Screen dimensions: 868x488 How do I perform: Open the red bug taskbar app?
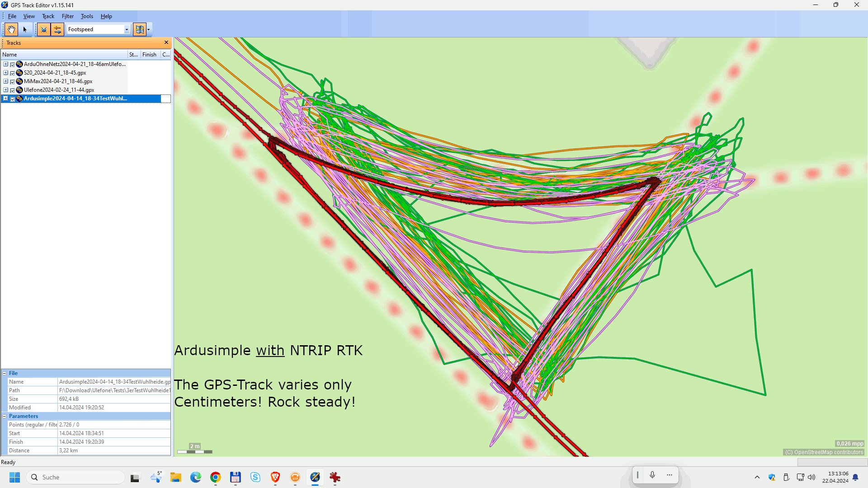(x=335, y=477)
